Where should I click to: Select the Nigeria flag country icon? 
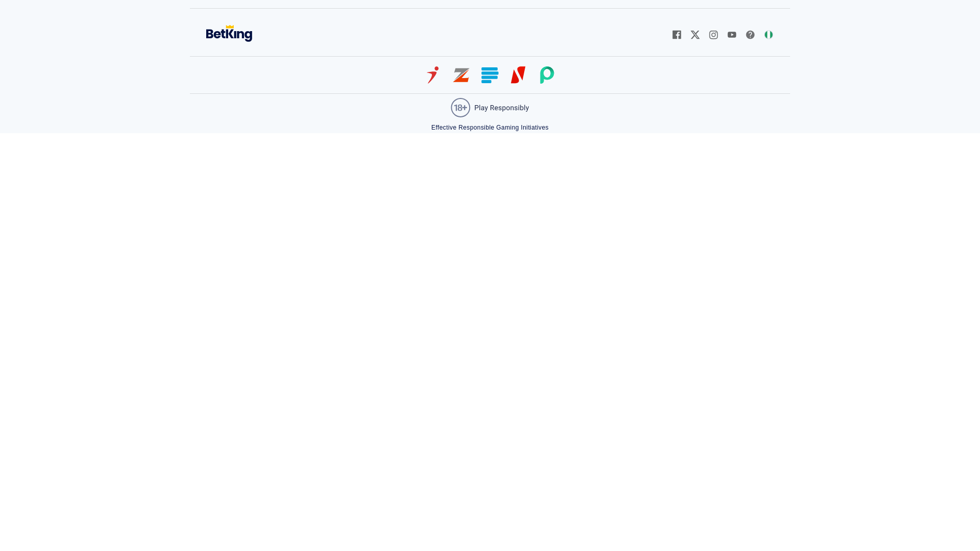pyautogui.click(x=769, y=35)
